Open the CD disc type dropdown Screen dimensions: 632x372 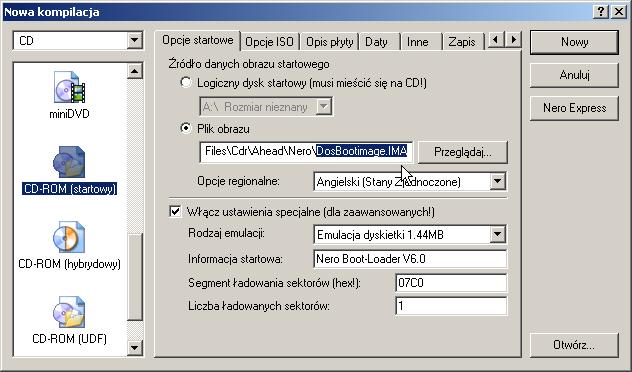click(135, 40)
